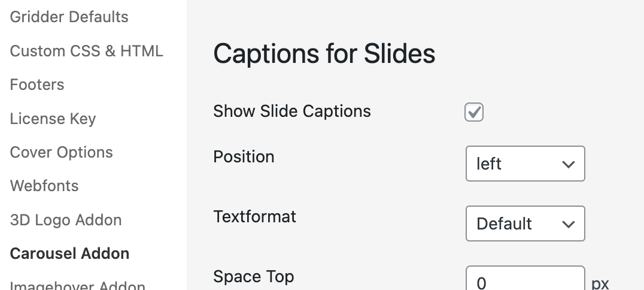Click the Show Slide Captions label
Screen dimensions: 644x290
tap(292, 111)
